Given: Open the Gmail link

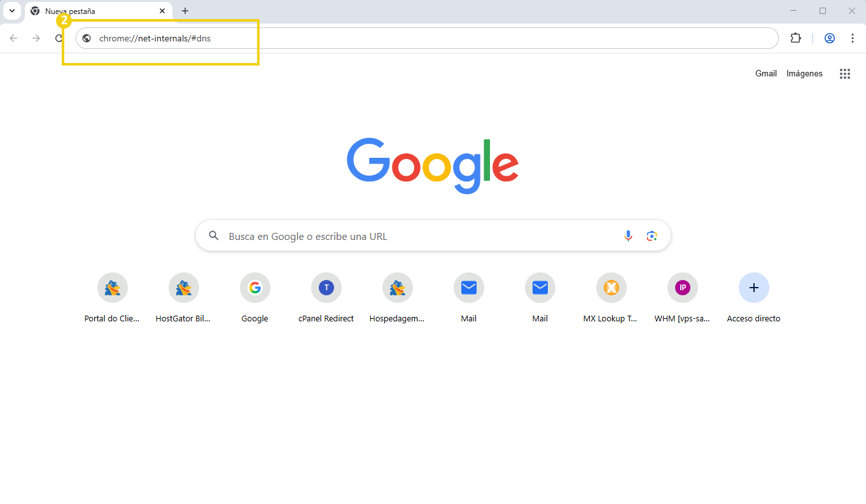Looking at the screenshot, I should 765,73.
